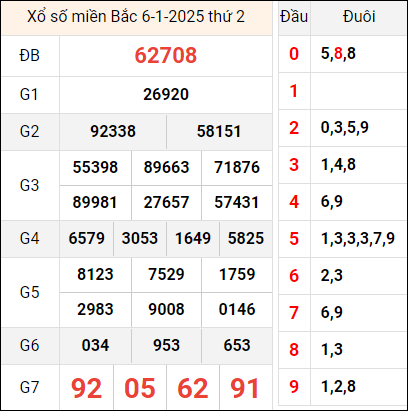
Task: Select the red G7 number 05
Action: click(x=140, y=388)
